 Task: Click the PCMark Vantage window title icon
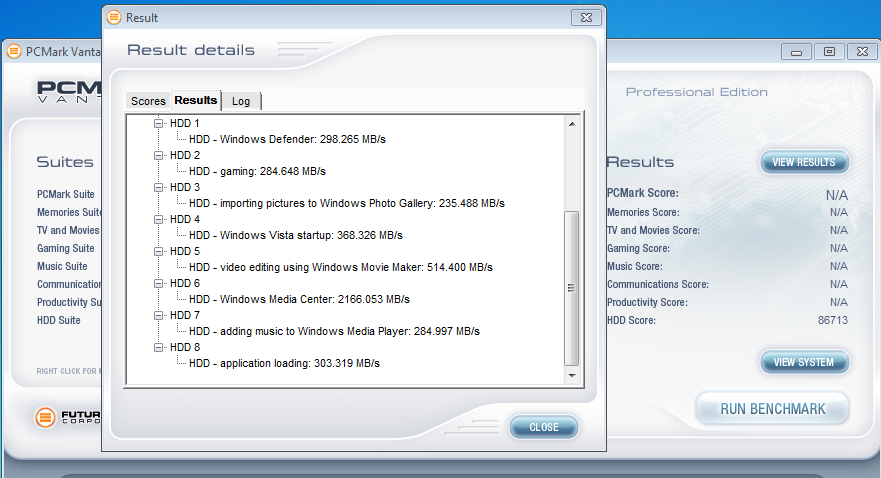point(14,52)
